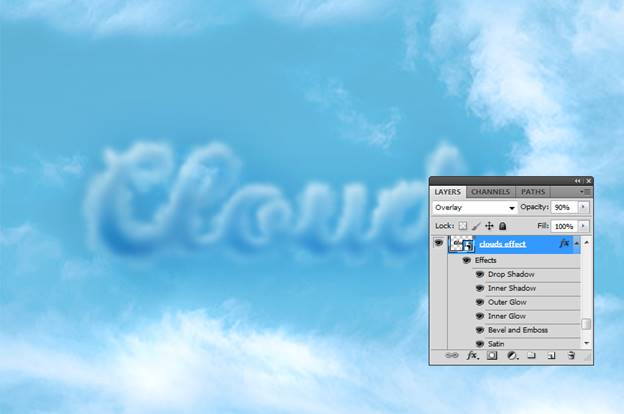Click the fx icon on clouds effect layer
Screen dimensions: 624x414
pos(564,243)
